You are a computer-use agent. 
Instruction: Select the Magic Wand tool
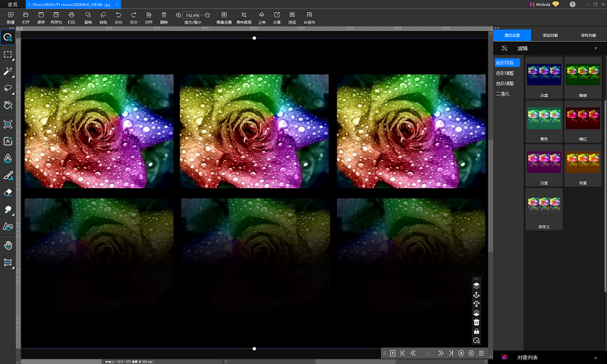(x=8, y=71)
